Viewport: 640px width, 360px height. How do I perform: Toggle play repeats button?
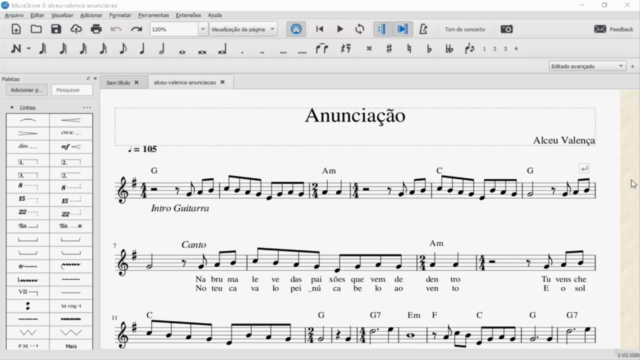[x=382, y=29]
